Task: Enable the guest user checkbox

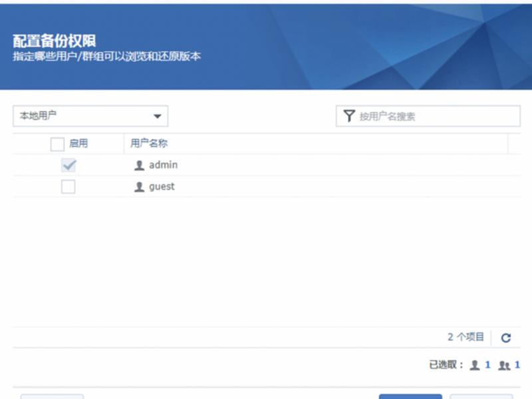Action: pyautogui.click(x=68, y=187)
